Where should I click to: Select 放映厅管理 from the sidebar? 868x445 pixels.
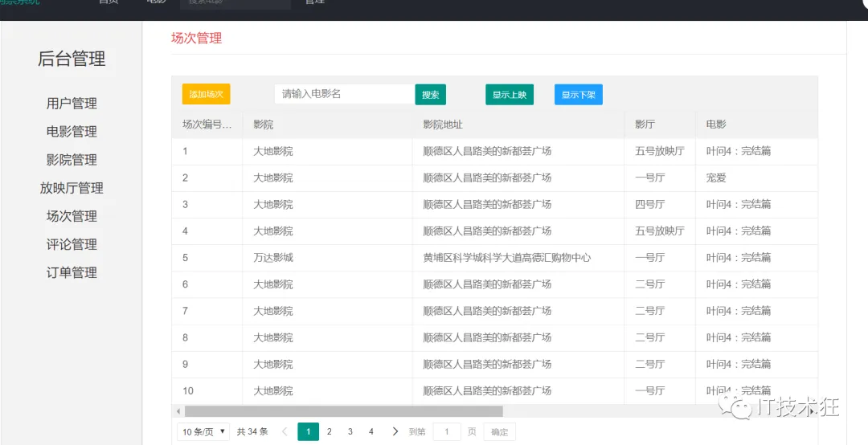[72, 188]
